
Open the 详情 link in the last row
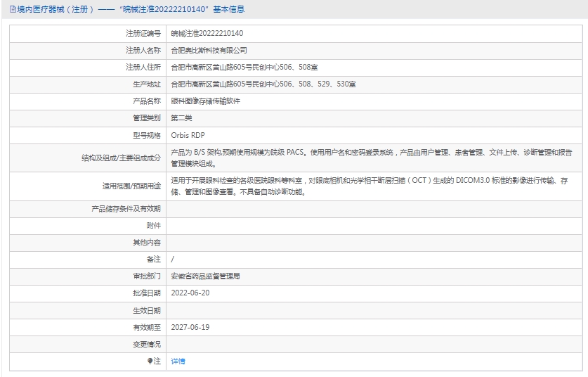[x=178, y=361]
